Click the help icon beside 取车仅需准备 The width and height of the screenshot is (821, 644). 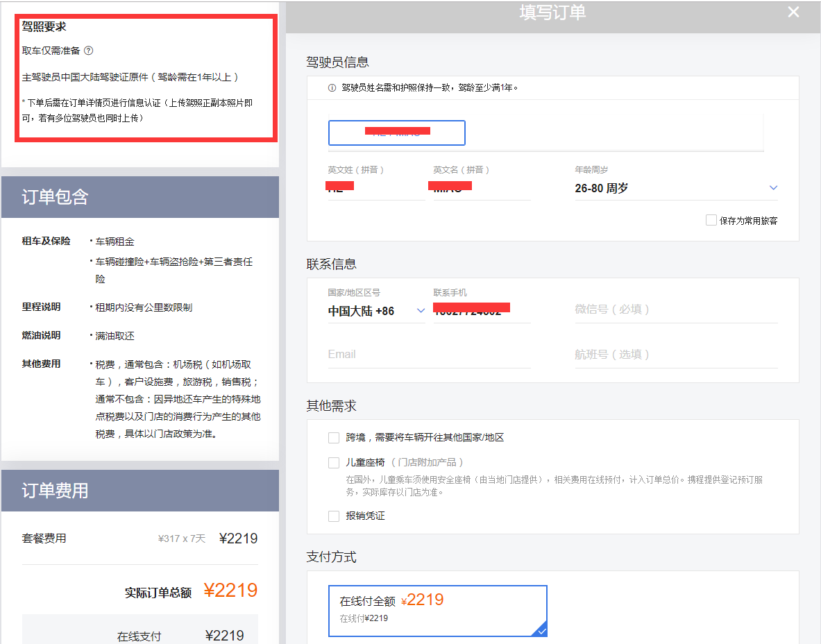click(x=88, y=51)
